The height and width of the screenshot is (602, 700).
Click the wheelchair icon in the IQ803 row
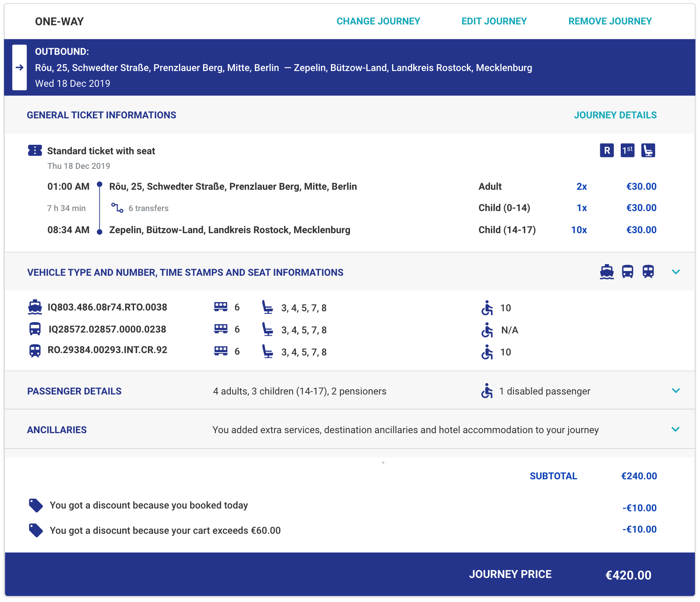(487, 308)
